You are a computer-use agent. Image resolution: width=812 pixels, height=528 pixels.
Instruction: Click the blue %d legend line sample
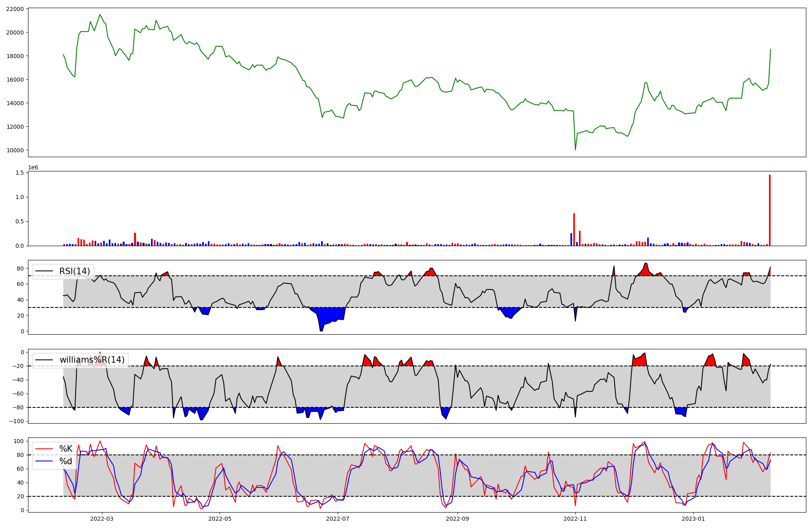coord(44,461)
